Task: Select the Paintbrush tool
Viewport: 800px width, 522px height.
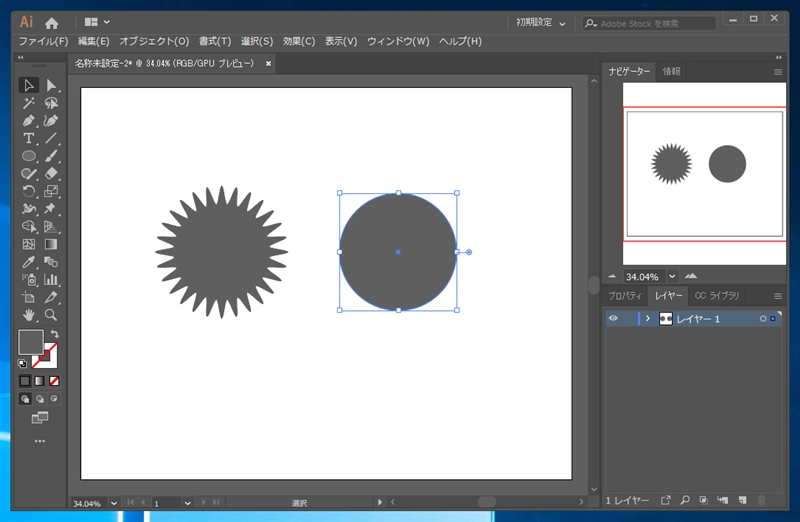Action: pyautogui.click(x=51, y=156)
